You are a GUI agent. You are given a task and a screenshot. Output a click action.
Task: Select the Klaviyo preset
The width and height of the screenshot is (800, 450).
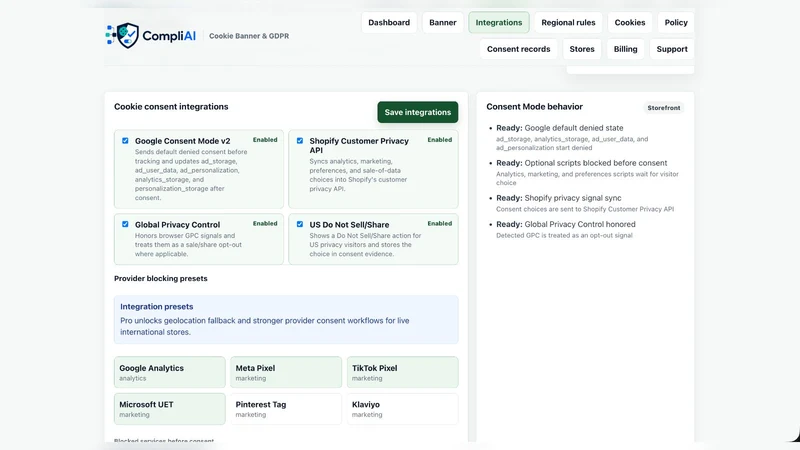(x=402, y=409)
